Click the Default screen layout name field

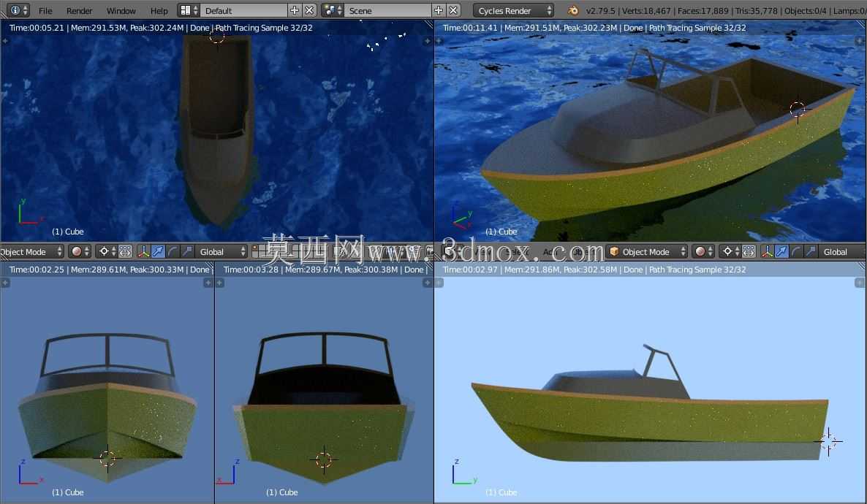[x=243, y=10]
